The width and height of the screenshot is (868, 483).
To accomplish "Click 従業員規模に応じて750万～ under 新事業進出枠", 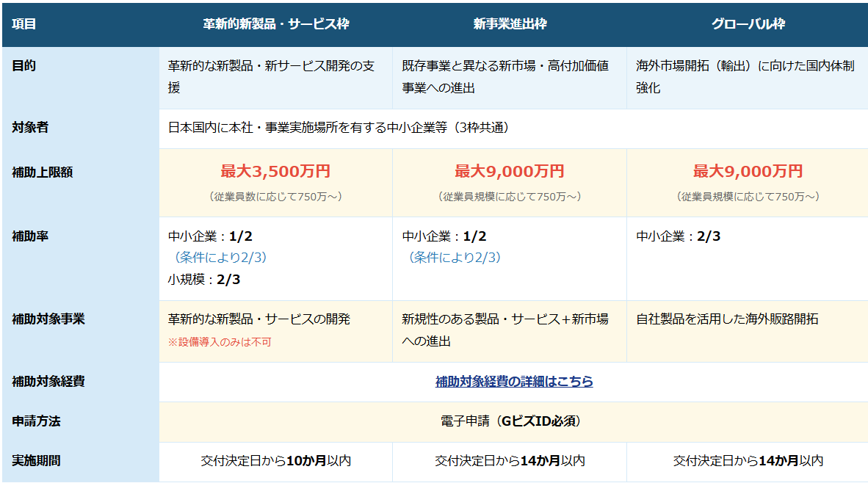I will coord(510,197).
